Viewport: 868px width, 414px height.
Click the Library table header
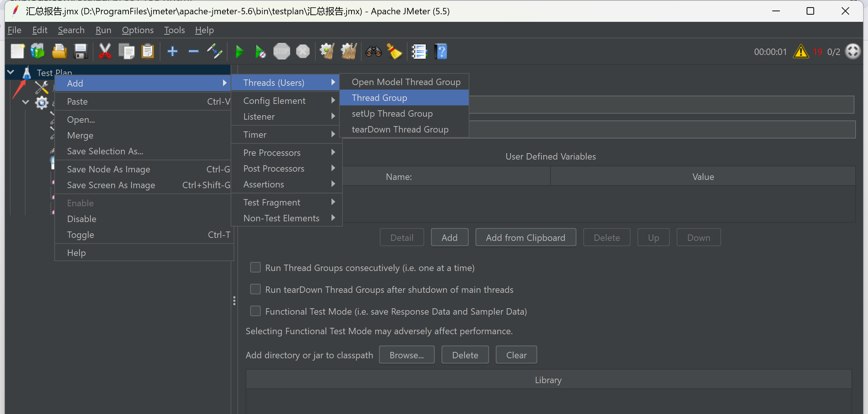tap(549, 380)
